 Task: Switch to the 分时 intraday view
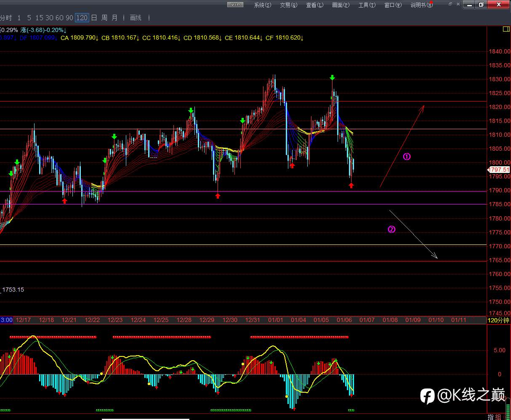(x=6, y=18)
